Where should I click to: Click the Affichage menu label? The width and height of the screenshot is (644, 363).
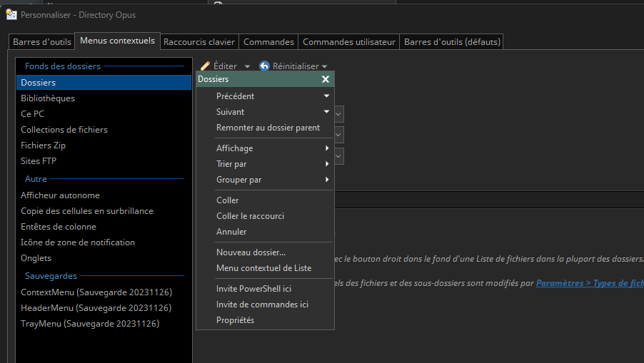point(234,148)
